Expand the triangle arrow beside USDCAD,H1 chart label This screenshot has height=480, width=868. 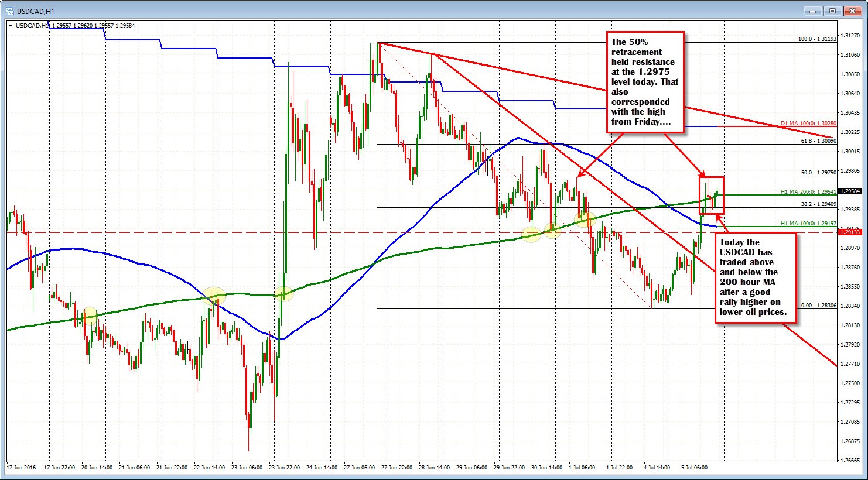(x=11, y=25)
